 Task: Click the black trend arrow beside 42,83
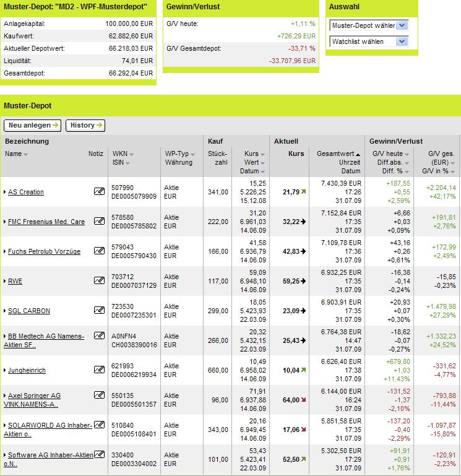[303, 251]
